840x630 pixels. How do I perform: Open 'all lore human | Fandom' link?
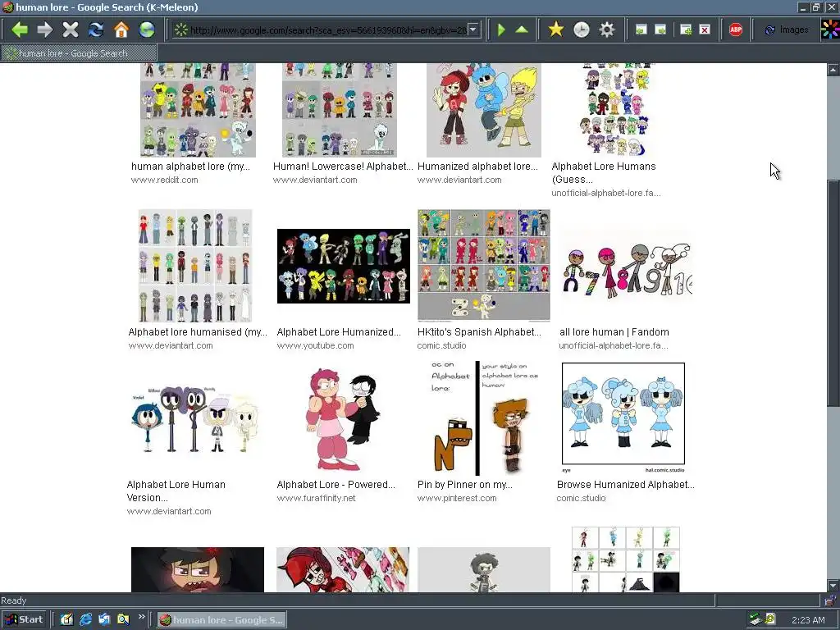tap(614, 331)
